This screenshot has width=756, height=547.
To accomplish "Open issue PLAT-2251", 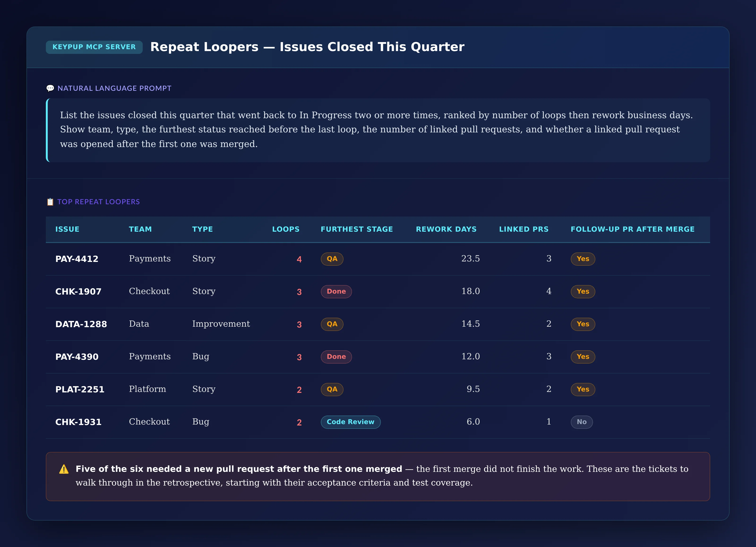I will (80, 390).
